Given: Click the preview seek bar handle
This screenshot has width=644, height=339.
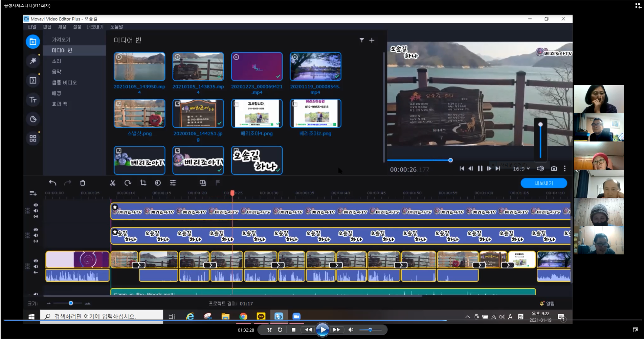Looking at the screenshot, I should 450,160.
